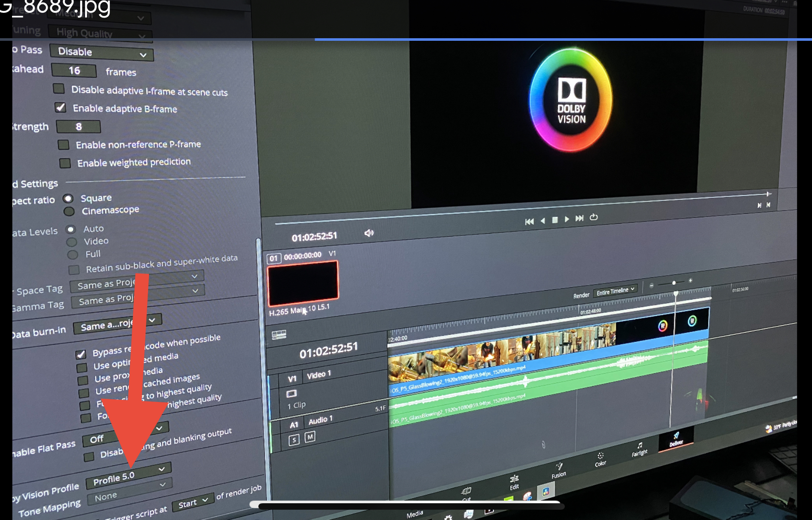Image resolution: width=812 pixels, height=520 pixels.
Task: Open Render Entire Timeline dropdown
Action: (615, 291)
